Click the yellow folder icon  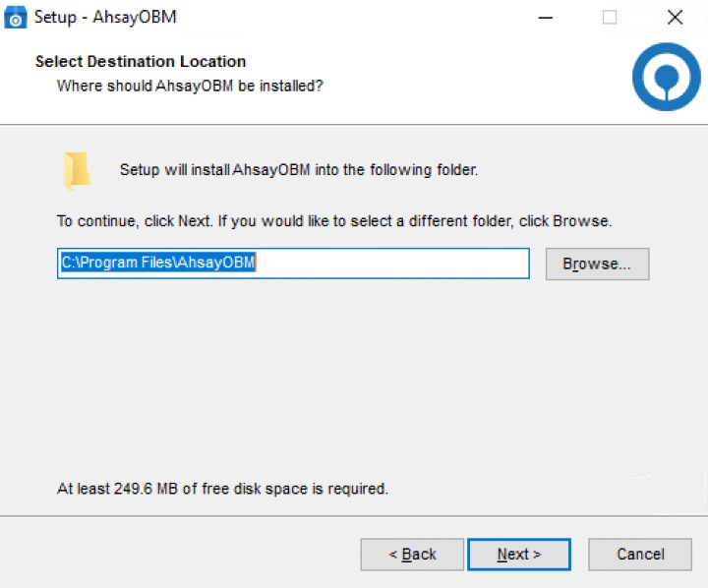coord(77,170)
